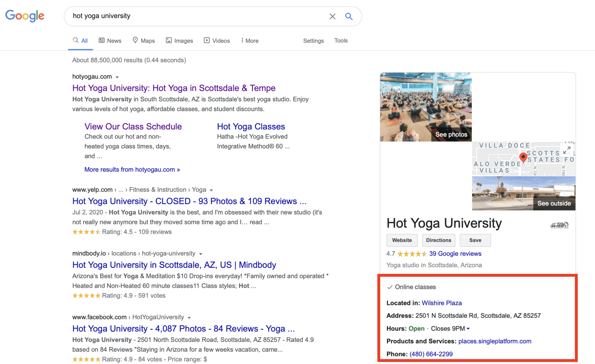Screen dimensions: 595x364
Task: Call the phone number (480) 664-2299
Action: coord(431,354)
